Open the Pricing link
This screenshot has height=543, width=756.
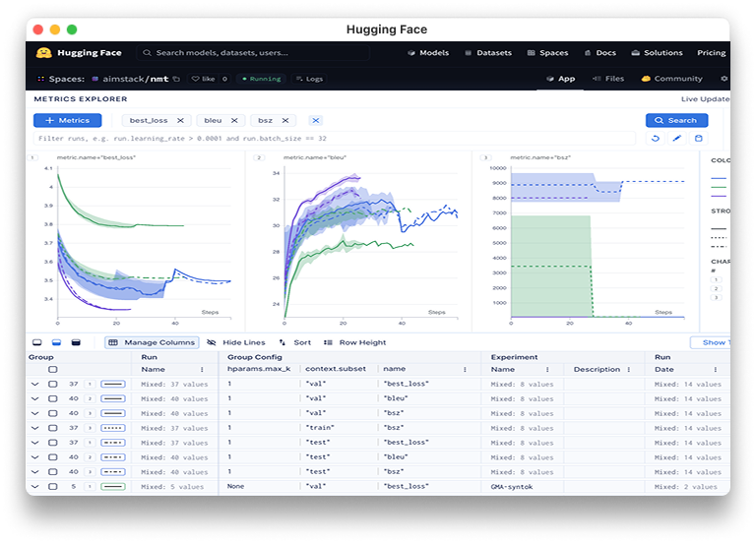point(711,52)
